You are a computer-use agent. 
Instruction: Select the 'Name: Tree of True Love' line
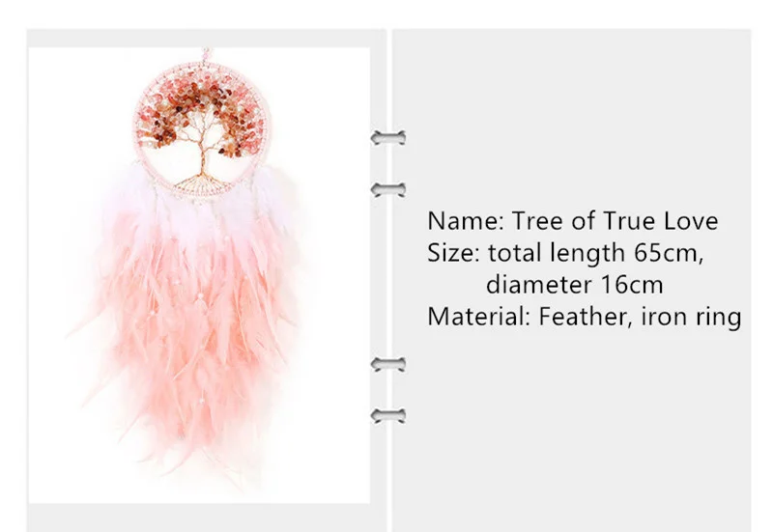[572, 221]
